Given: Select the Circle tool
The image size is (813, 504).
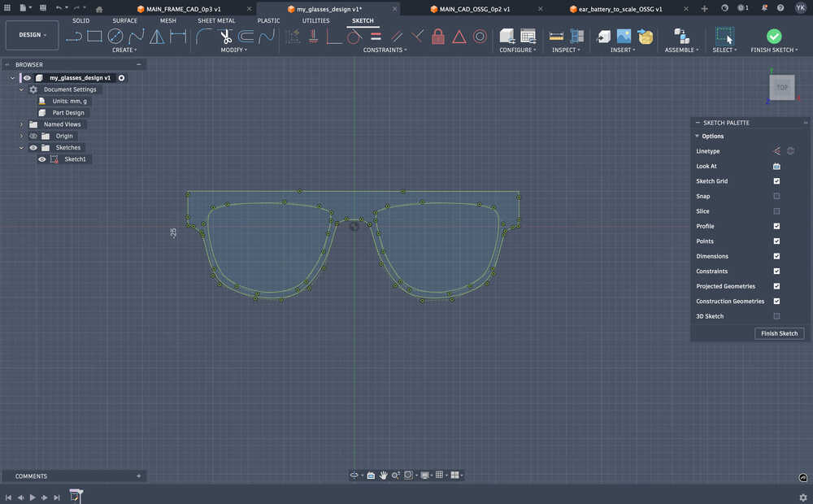Looking at the screenshot, I should [115, 36].
